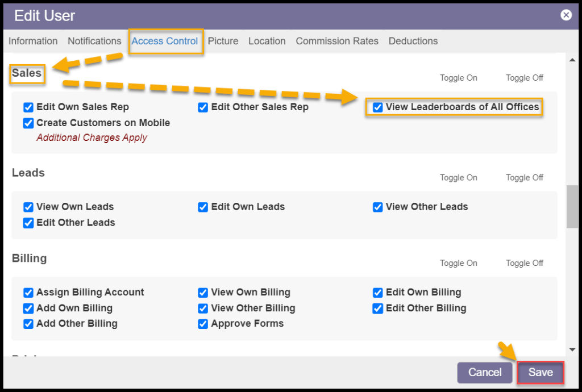This screenshot has width=582, height=392.
Task: Uncheck View Leaderboards of All Offices
Action: (378, 107)
